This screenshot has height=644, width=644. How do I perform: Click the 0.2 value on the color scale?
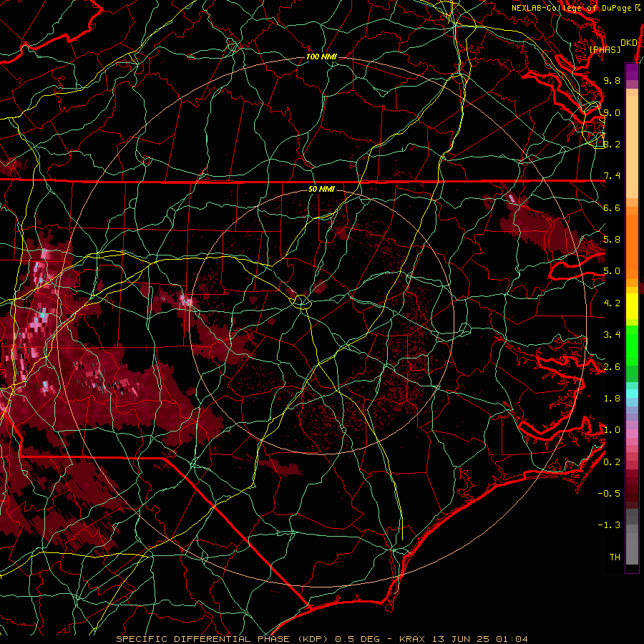click(x=612, y=462)
